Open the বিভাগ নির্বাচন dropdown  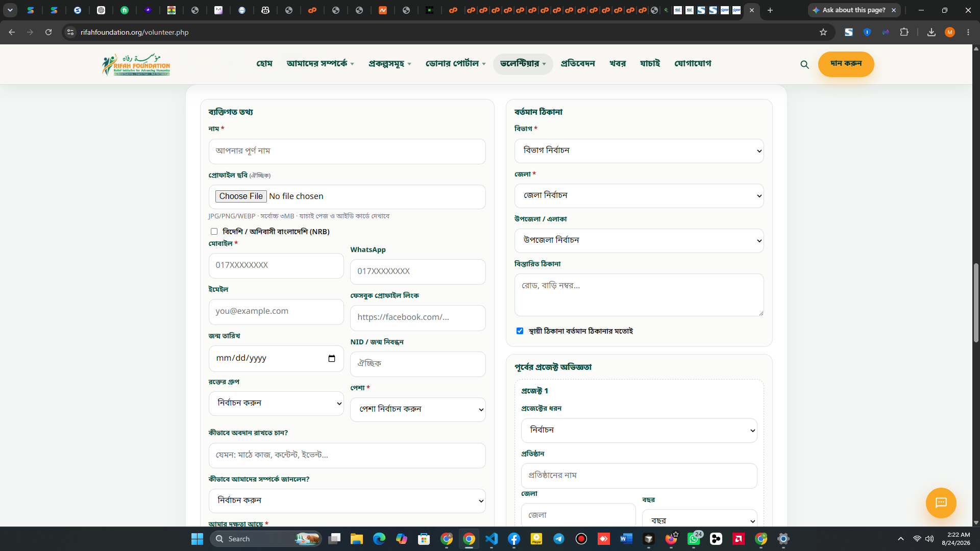pyautogui.click(x=639, y=151)
